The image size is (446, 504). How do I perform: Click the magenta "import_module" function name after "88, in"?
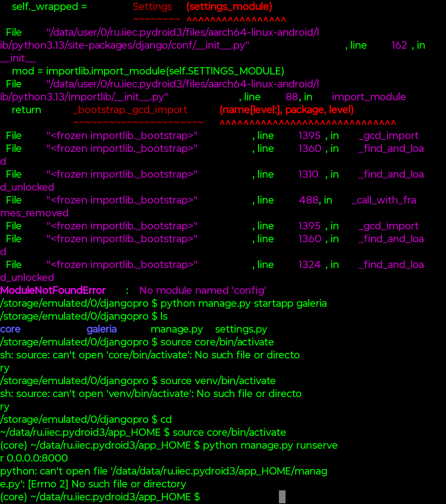(x=369, y=97)
